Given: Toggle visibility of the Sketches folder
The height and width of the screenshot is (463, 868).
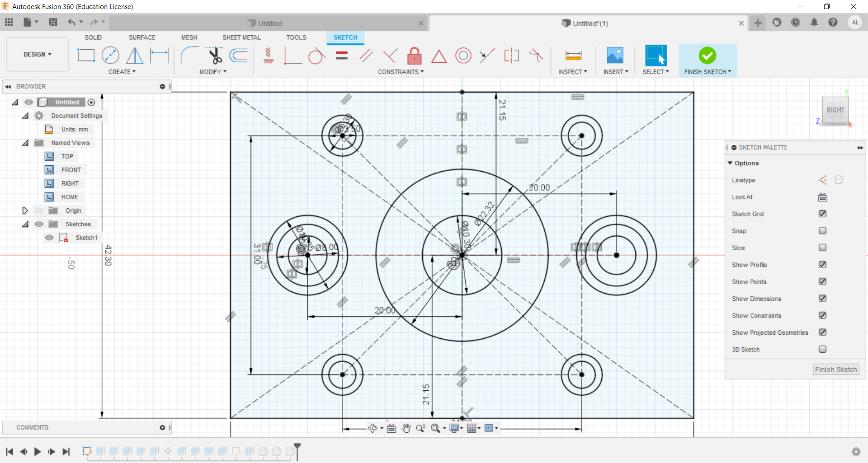Looking at the screenshot, I should (x=39, y=224).
